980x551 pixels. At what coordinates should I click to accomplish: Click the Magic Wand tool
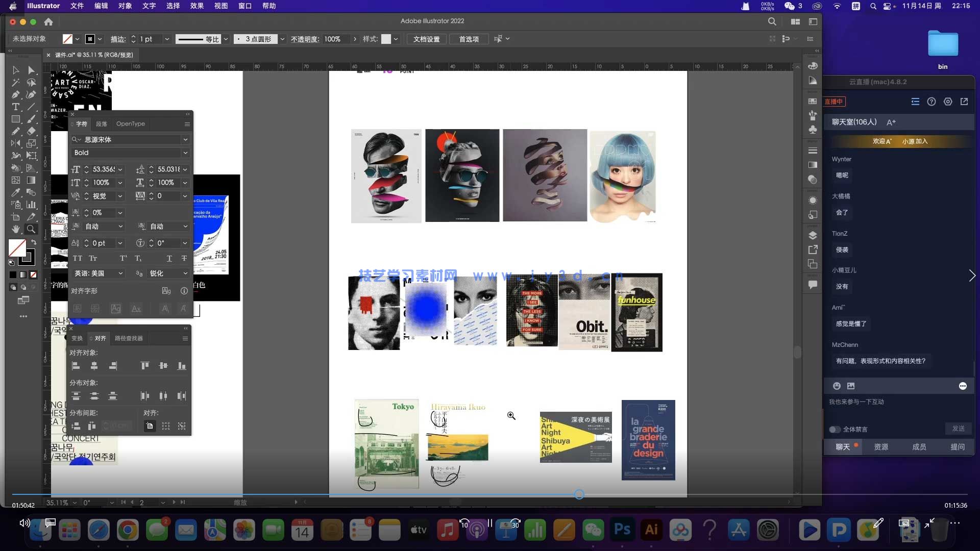tap(16, 82)
